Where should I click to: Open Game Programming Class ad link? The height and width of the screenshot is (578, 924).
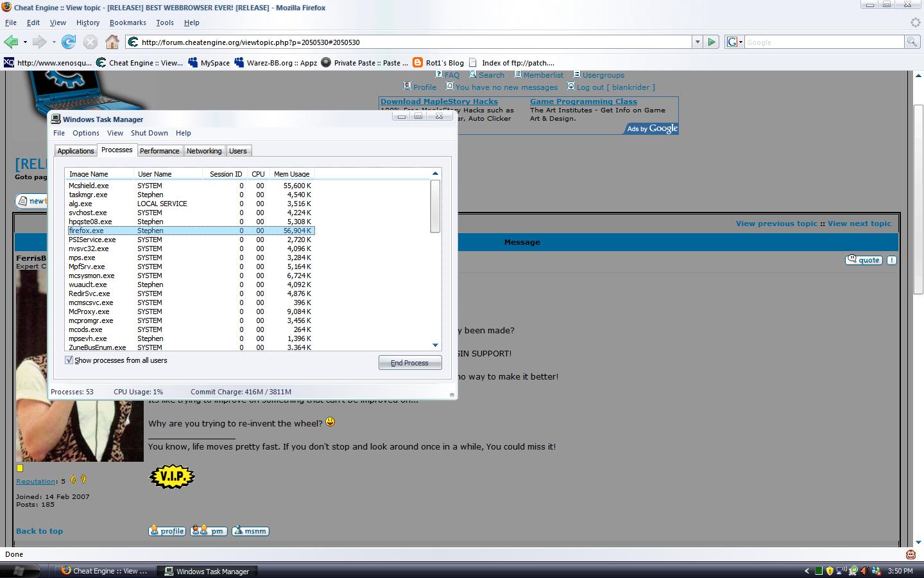(x=583, y=101)
